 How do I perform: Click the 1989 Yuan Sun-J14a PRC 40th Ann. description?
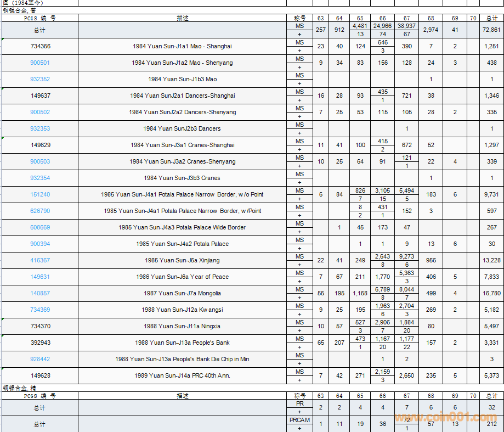(182, 376)
